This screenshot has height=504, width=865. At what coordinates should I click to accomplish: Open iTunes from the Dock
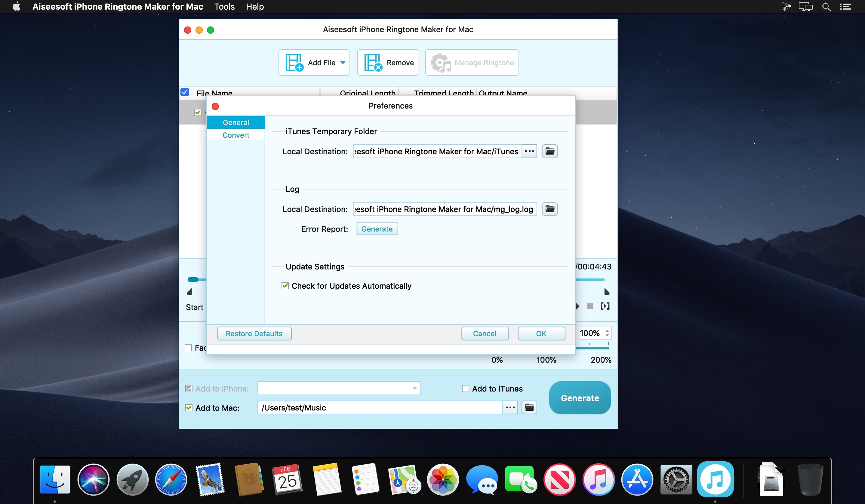(598, 479)
